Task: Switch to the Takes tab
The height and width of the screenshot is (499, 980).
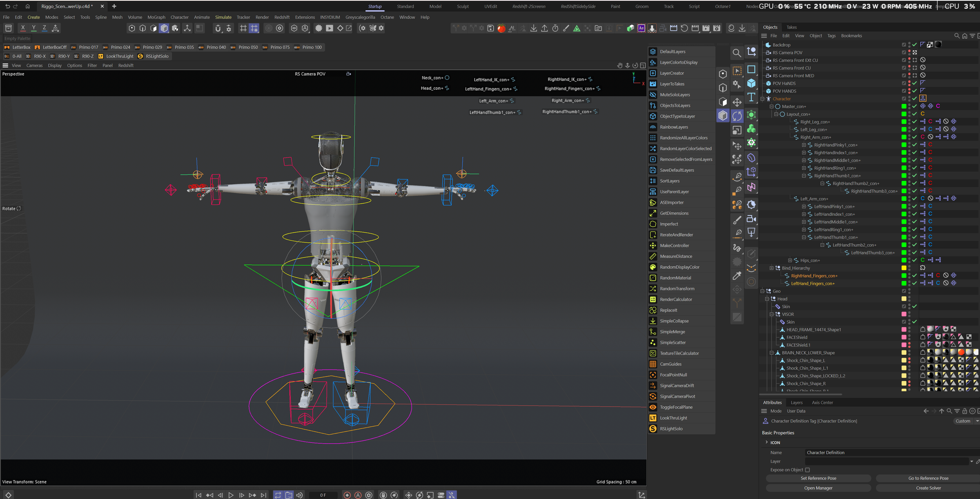Action: coord(791,27)
